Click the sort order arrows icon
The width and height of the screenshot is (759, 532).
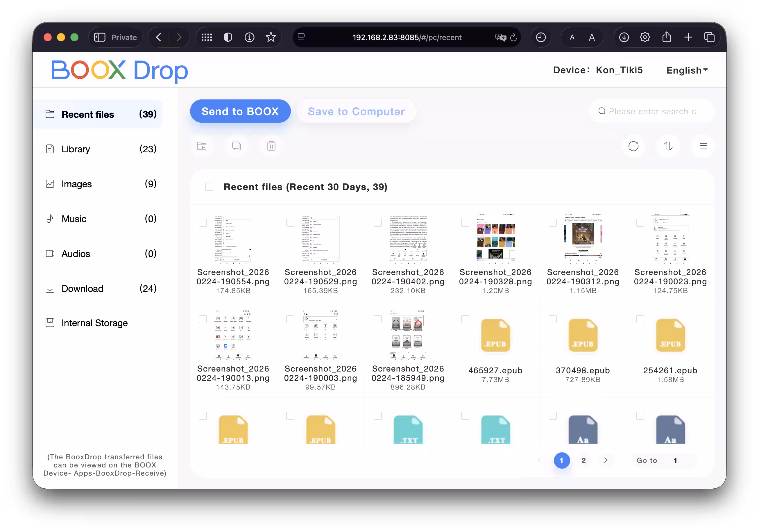pos(668,146)
